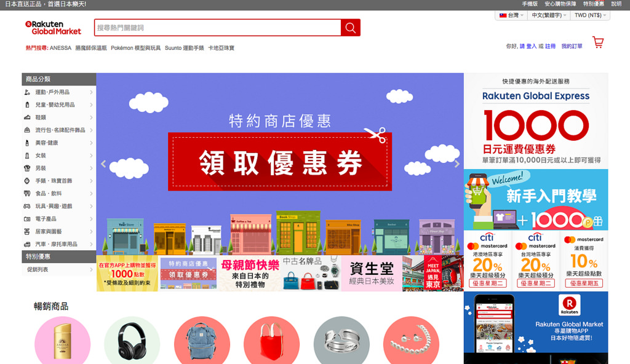
Task: Open the 資生堂 Shiseido promo banner
Action: (x=372, y=274)
